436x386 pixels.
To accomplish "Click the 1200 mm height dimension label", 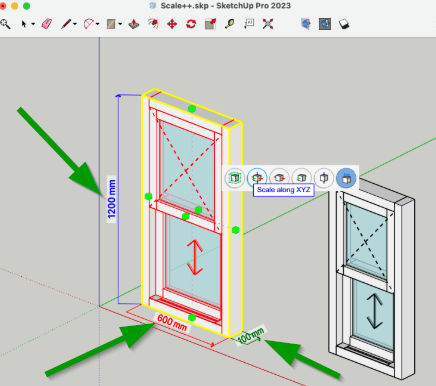I will coord(112,199).
